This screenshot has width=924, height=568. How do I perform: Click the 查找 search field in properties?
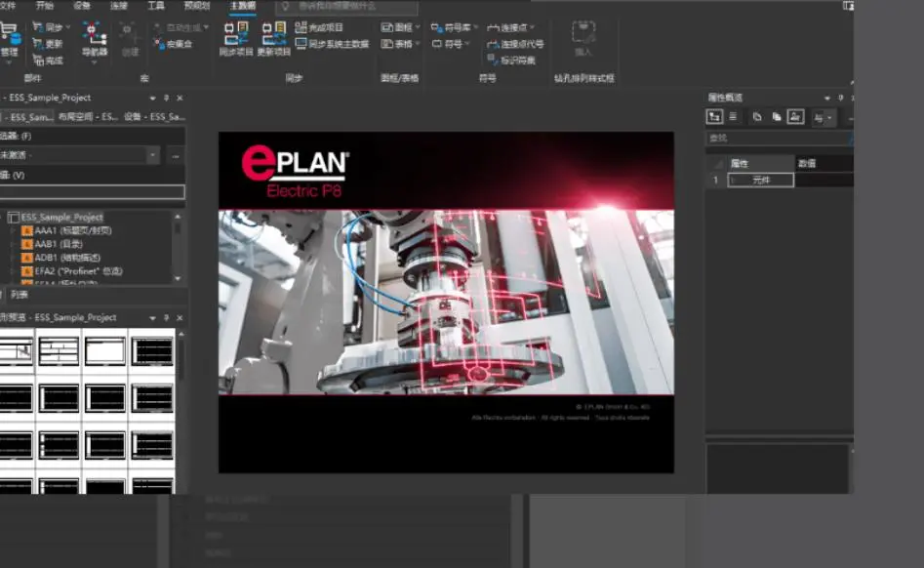pyautogui.click(x=778, y=138)
